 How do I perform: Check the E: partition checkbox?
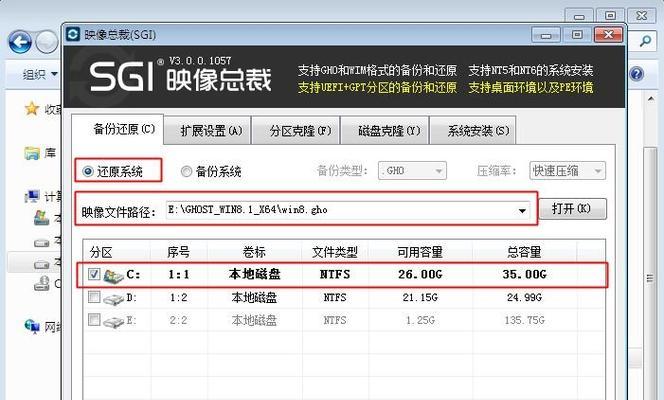[94, 320]
